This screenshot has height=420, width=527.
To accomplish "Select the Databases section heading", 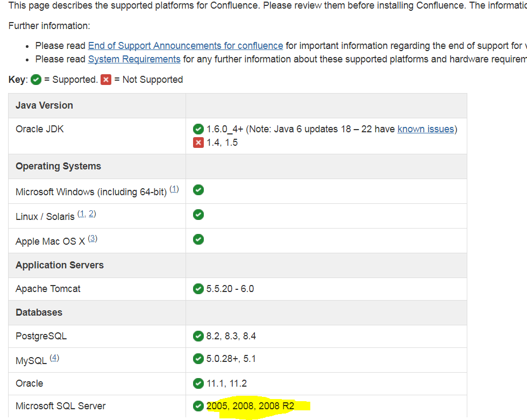I will tap(39, 312).
